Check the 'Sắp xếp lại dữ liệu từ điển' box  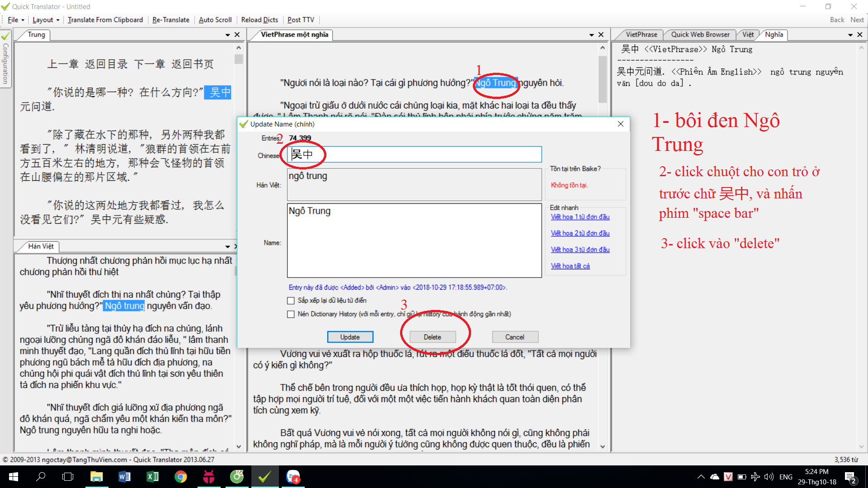(x=291, y=300)
